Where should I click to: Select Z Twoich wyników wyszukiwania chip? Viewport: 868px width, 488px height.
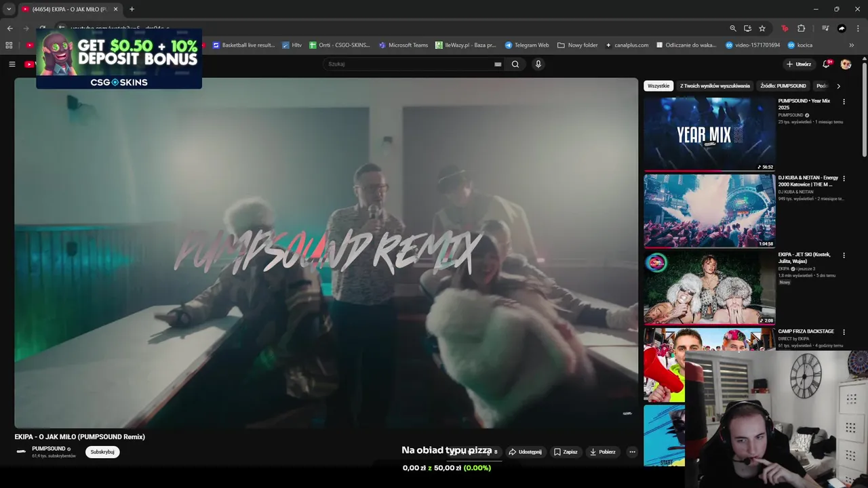tap(715, 86)
